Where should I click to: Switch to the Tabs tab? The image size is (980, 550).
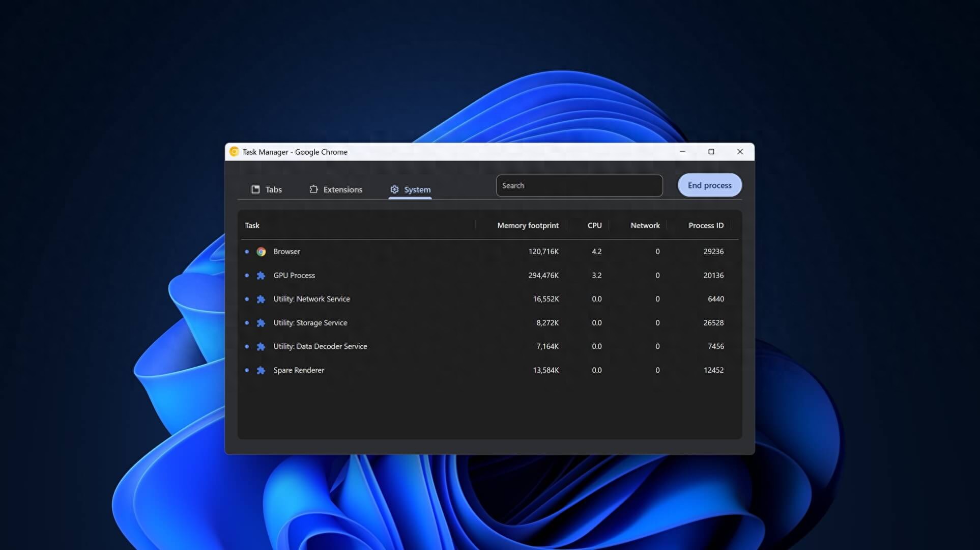pos(266,189)
